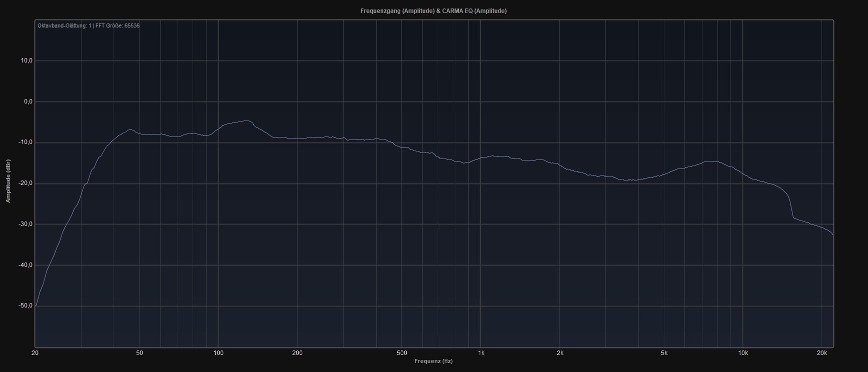Click the 2k frequency tick label
The width and height of the screenshot is (868, 372).
[x=560, y=353]
